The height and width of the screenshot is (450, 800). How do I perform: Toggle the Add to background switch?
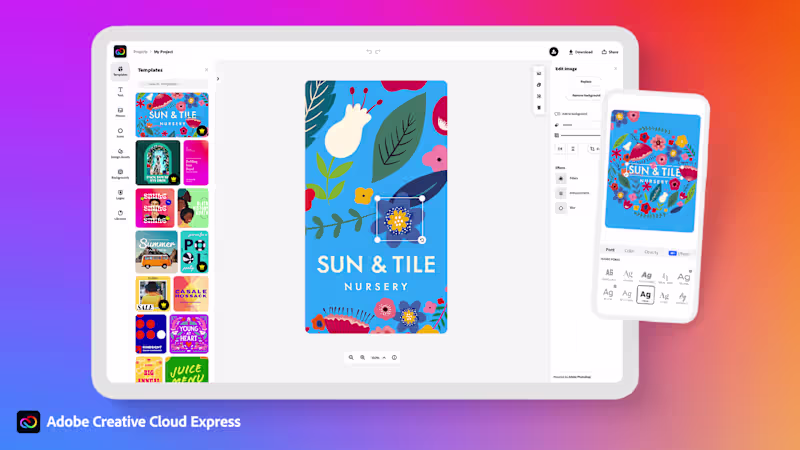point(557,114)
